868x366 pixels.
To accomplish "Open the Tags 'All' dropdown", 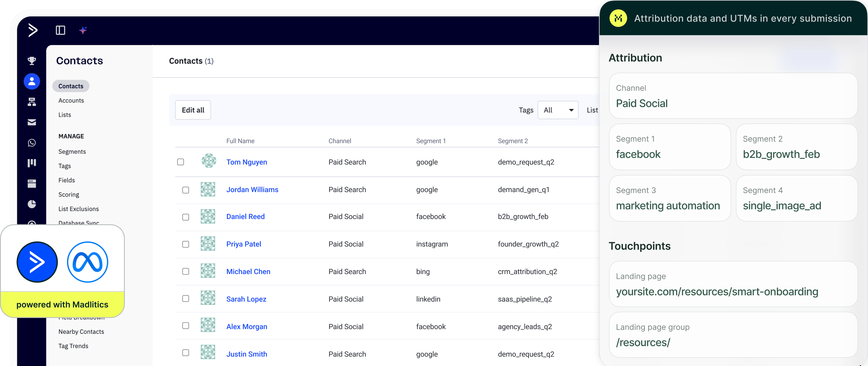I will (x=558, y=110).
